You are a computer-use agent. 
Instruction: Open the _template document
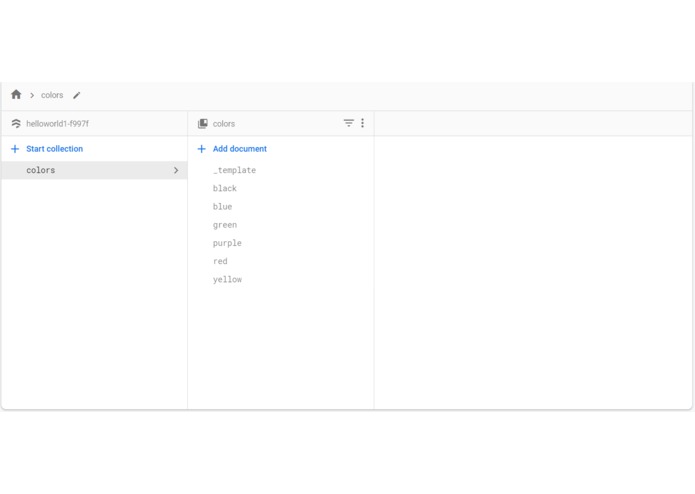[x=234, y=170]
